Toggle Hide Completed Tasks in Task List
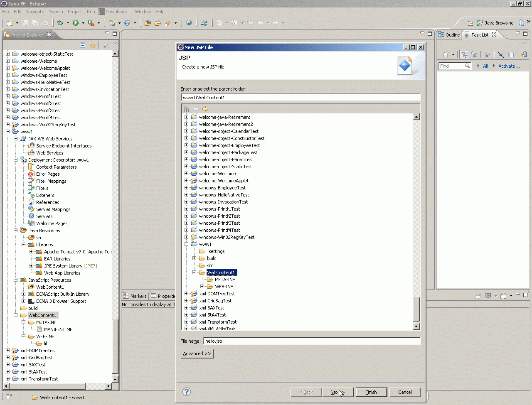The width and height of the screenshot is (532, 405). 501,54
